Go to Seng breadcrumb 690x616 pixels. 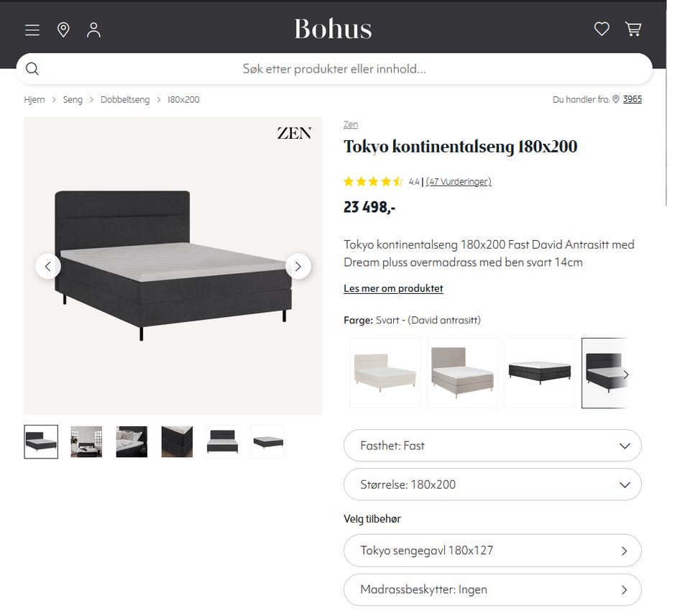point(73,100)
